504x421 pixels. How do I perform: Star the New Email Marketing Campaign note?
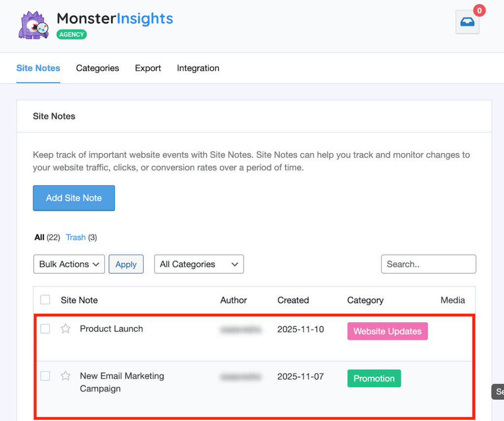(x=65, y=376)
